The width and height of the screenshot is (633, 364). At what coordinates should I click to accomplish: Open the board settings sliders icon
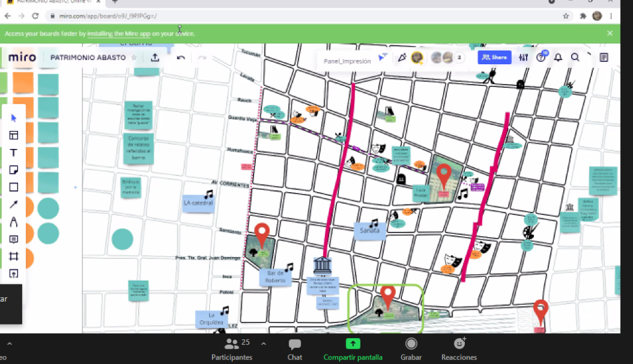(x=524, y=57)
